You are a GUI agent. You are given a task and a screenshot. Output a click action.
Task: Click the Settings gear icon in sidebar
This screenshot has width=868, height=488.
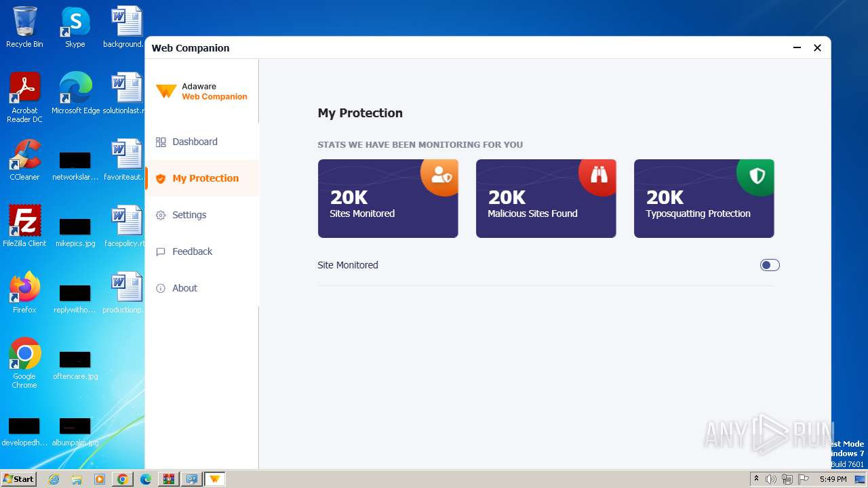click(161, 215)
